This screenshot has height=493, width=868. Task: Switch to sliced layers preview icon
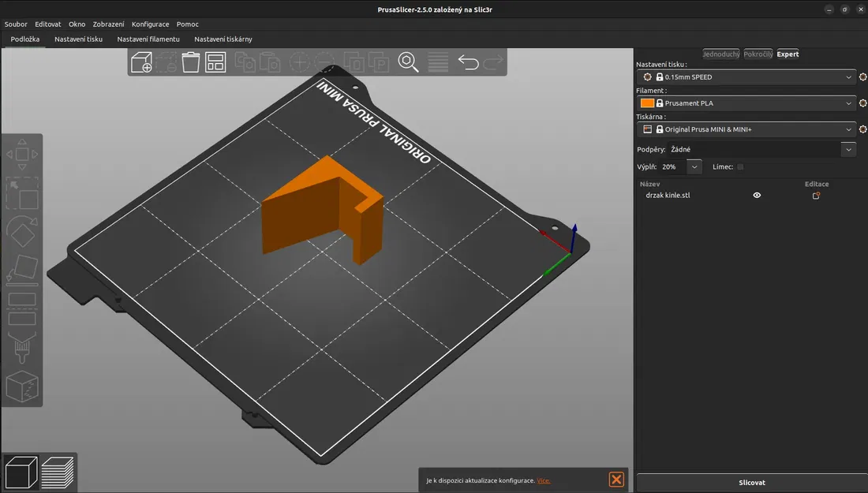pyautogui.click(x=57, y=472)
